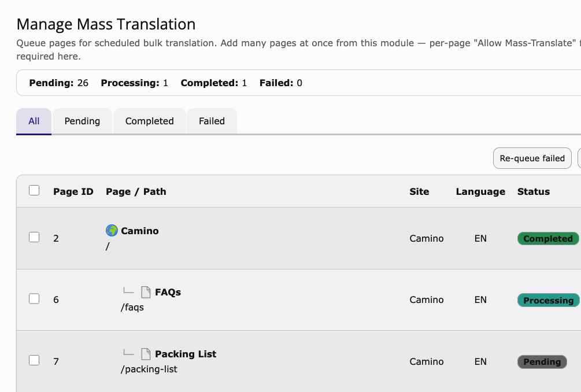Click the Re-queue failed button
The image size is (581, 392).
(x=532, y=158)
